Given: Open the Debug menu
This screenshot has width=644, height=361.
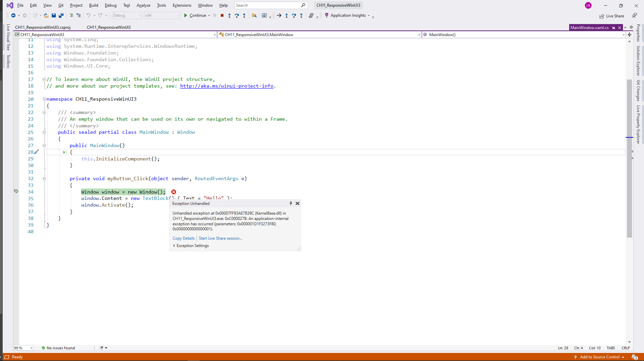Looking at the screenshot, I should (x=111, y=5).
